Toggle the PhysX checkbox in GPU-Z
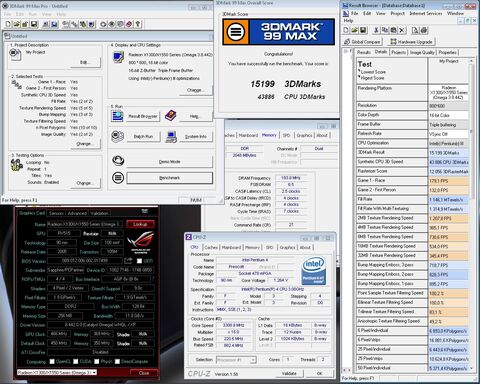480x384 pixels. click(97, 362)
